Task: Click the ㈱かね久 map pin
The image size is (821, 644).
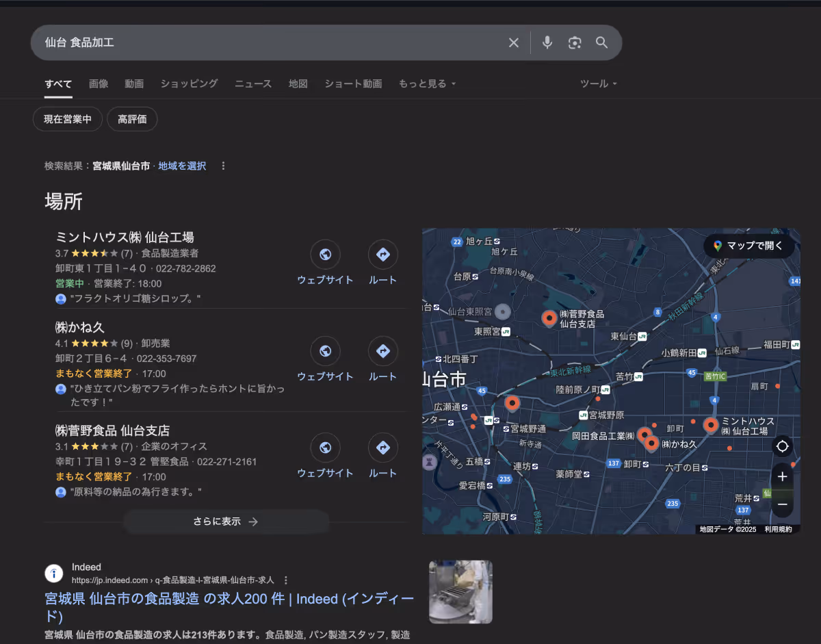Action: point(652,443)
